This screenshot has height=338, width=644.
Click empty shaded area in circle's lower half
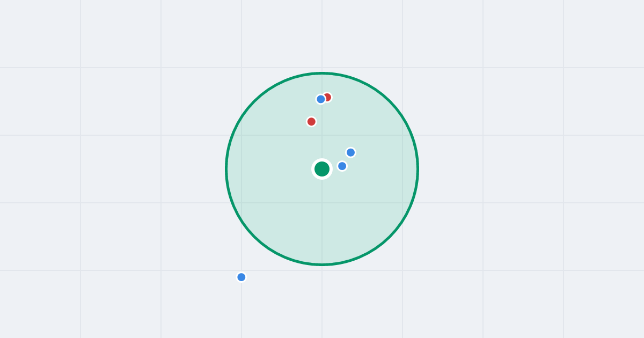[x=322, y=225]
